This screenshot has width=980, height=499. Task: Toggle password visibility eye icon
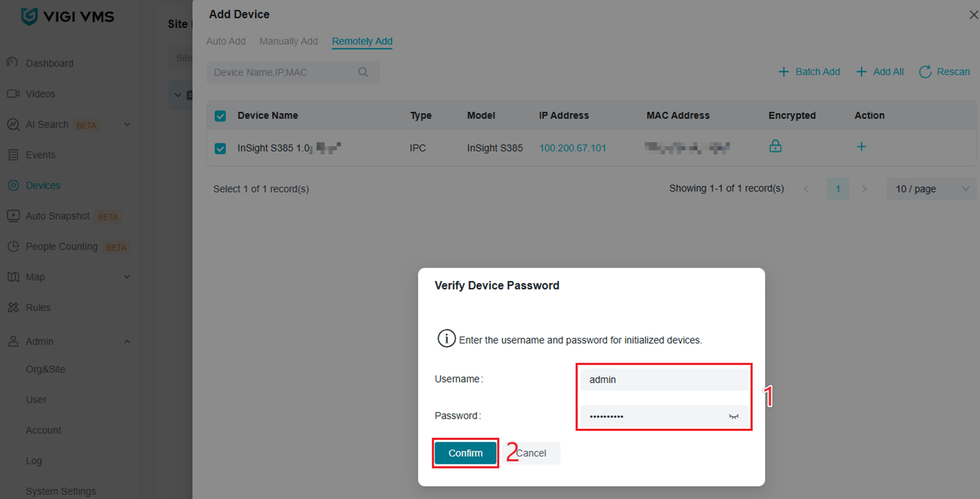tap(734, 416)
